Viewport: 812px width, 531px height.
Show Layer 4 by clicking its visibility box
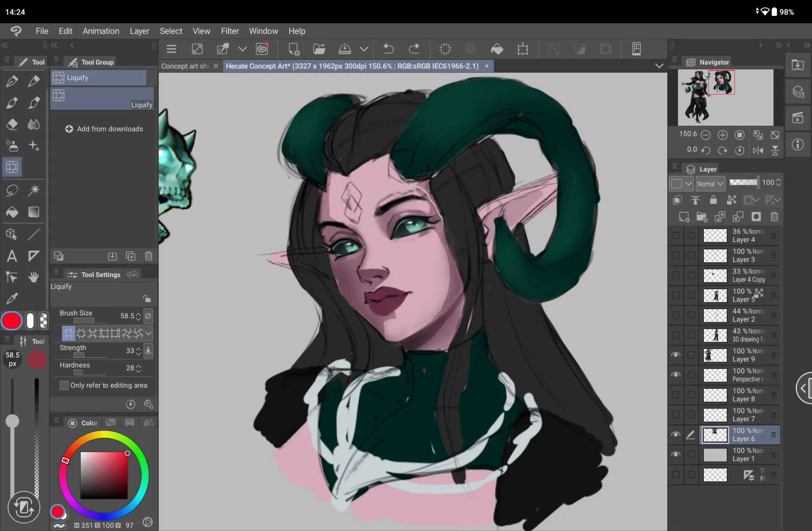tap(676, 235)
